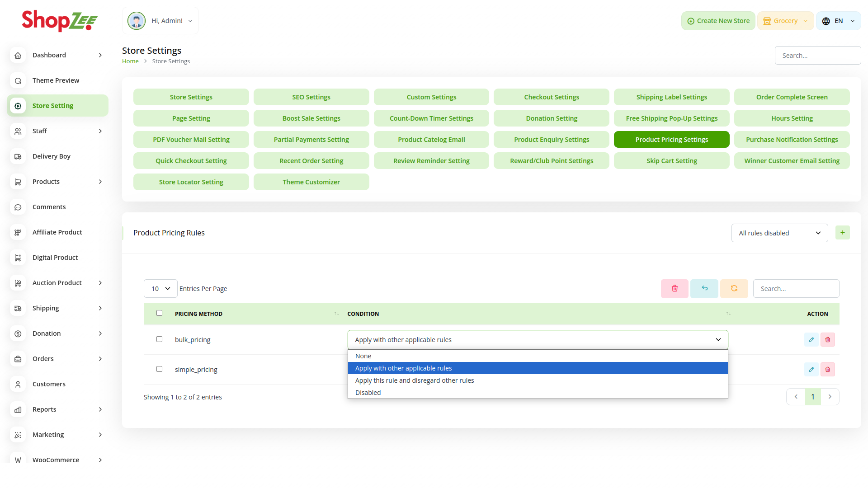The image size is (868, 488).
Task: Open the 10 entries per page dropdown
Action: tap(160, 288)
